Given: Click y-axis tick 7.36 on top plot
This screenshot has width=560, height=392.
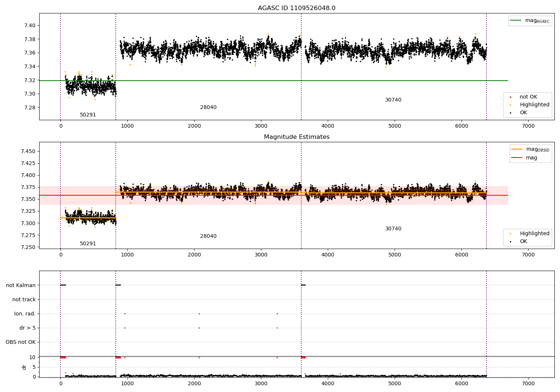Looking at the screenshot, I should [30, 53].
